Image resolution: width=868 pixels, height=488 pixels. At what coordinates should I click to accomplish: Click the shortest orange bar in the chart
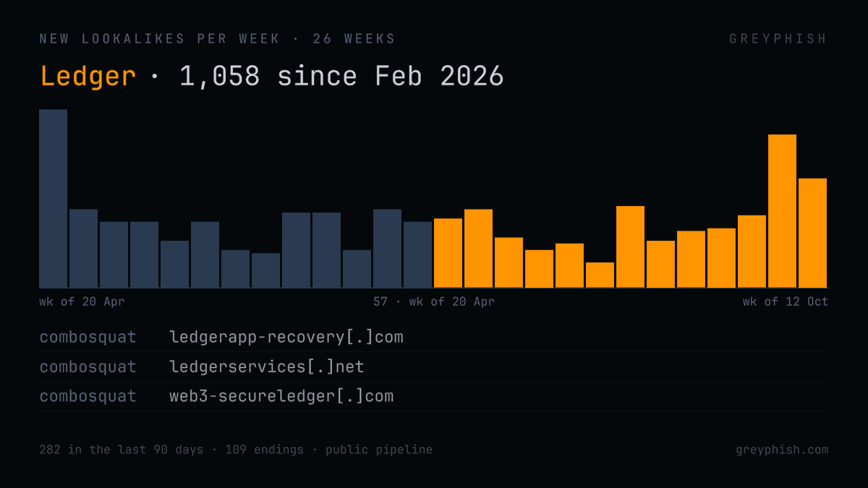click(x=600, y=275)
